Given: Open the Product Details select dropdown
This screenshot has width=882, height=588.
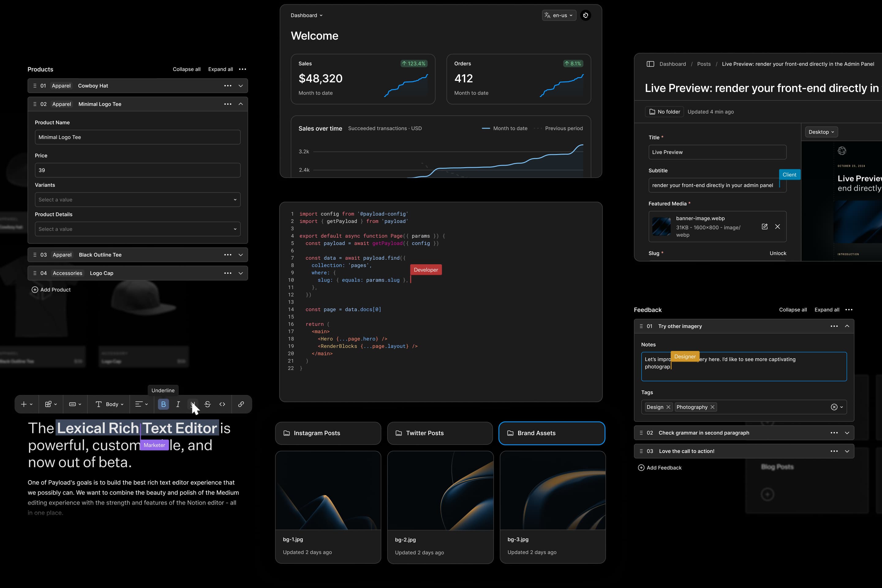Looking at the screenshot, I should coord(138,229).
